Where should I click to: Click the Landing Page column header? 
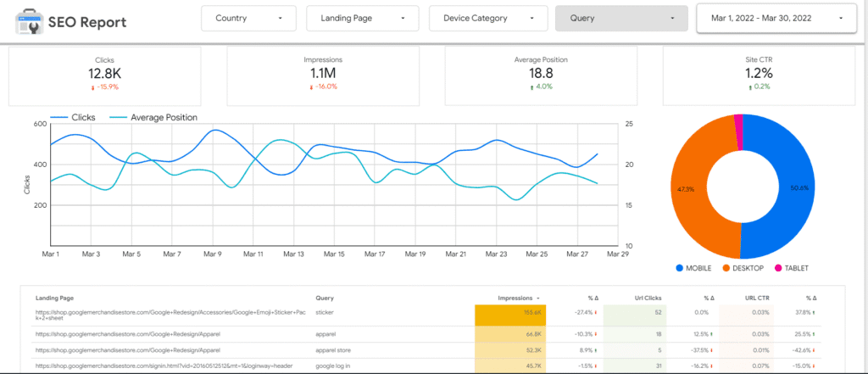[57, 299]
